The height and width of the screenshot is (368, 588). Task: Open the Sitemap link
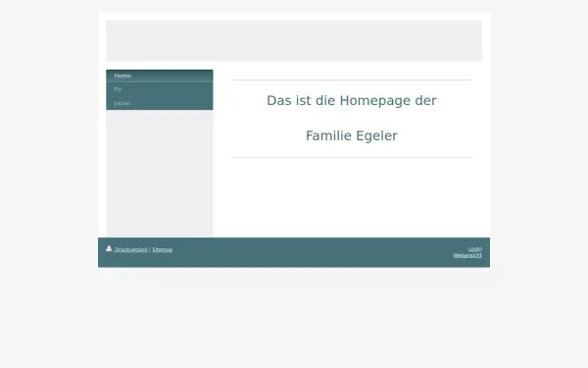point(163,249)
